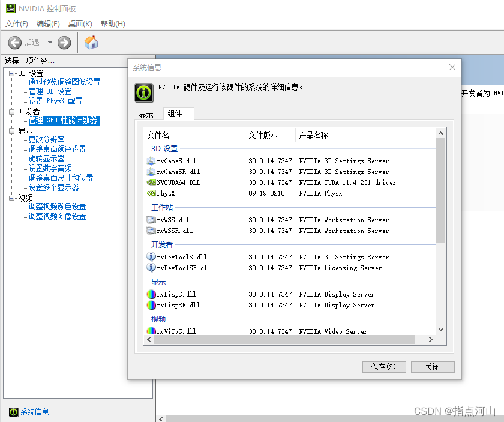Select the nvDispSR.dll color wheel icon

coord(151,305)
